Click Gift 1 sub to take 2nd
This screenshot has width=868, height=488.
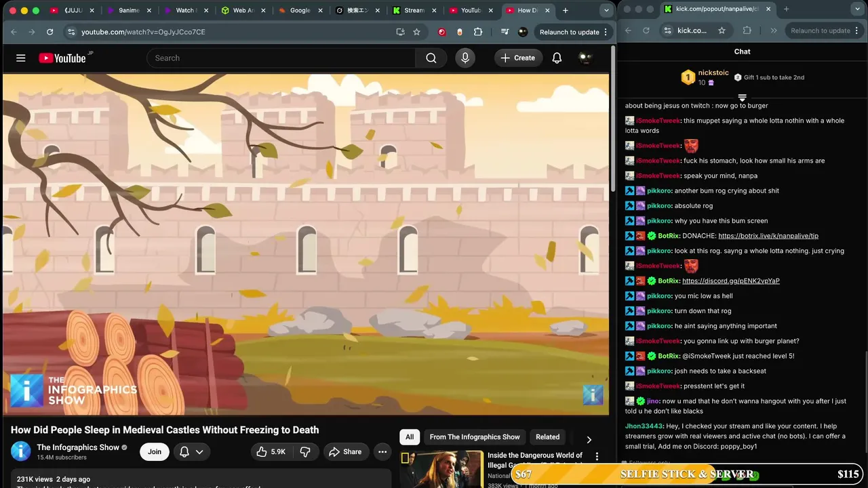[x=769, y=77]
